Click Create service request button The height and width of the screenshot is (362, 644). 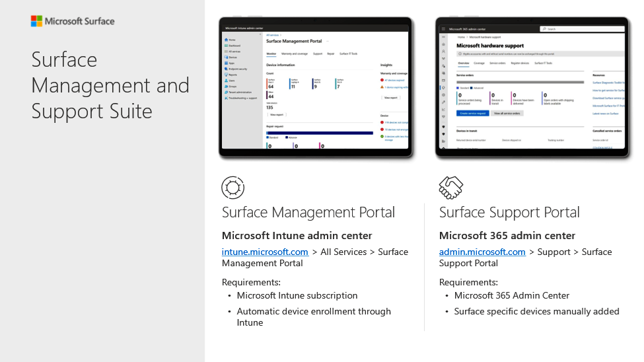point(472,114)
